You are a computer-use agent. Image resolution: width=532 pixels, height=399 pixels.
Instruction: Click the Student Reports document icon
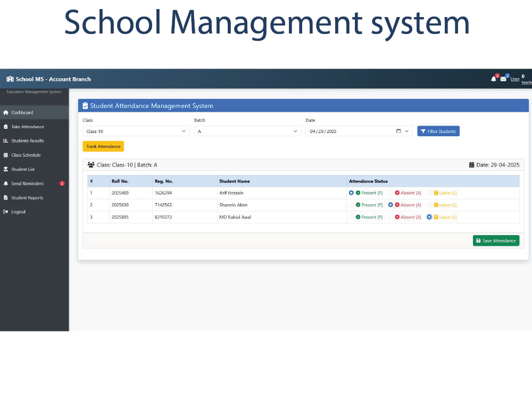[x=6, y=198]
